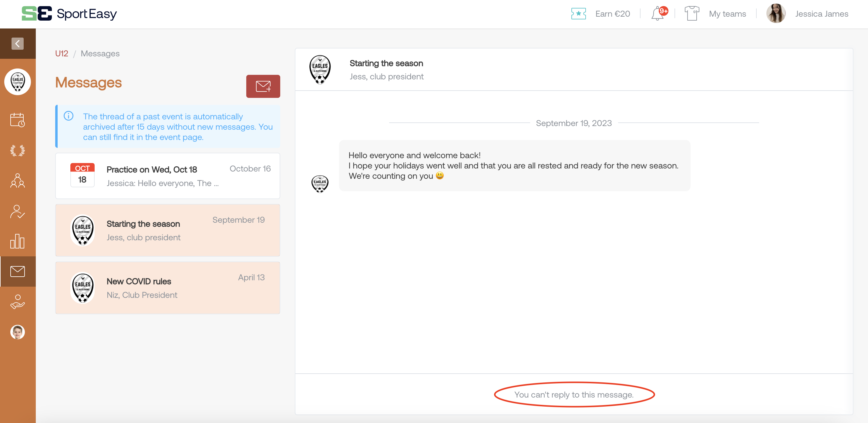Go to U12 in the breadcrumb
This screenshot has width=868, height=423.
[62, 54]
